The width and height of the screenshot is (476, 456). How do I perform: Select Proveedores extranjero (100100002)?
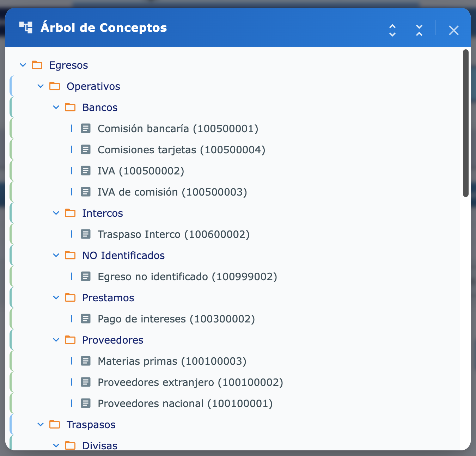pos(190,382)
